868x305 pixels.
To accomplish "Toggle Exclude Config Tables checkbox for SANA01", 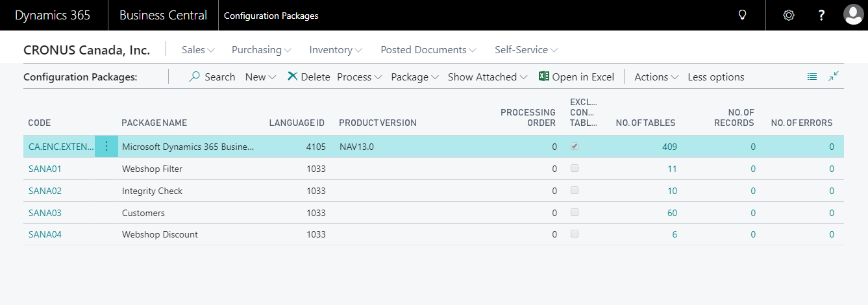I will 575,169.
